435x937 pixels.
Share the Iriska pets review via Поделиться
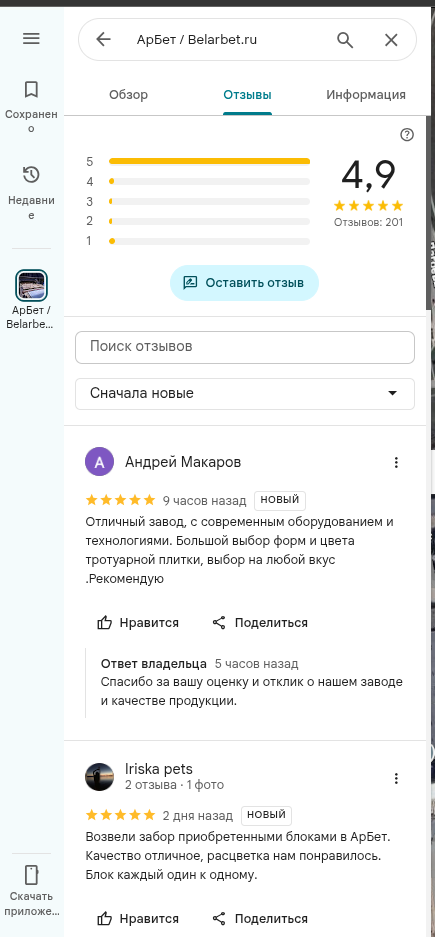pyautogui.click(x=260, y=918)
